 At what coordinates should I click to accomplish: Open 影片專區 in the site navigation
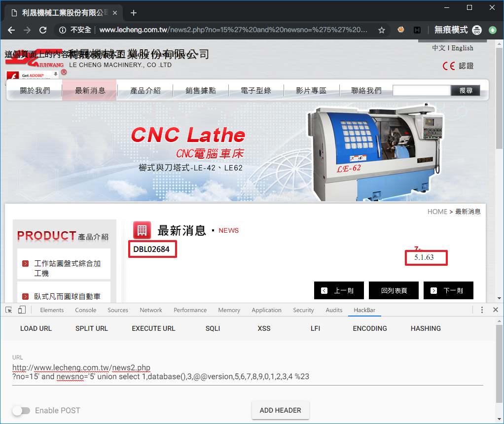coord(311,91)
